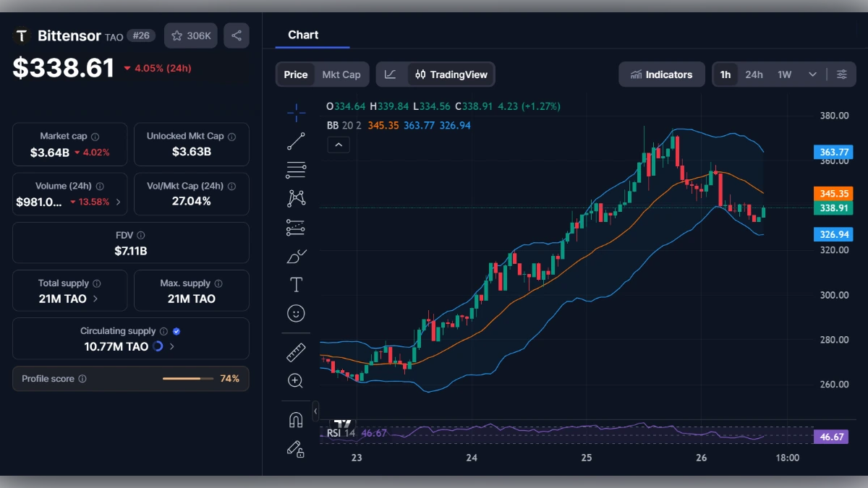The height and width of the screenshot is (488, 868).
Task: Open the timeframe dropdown chevron
Action: click(x=812, y=74)
